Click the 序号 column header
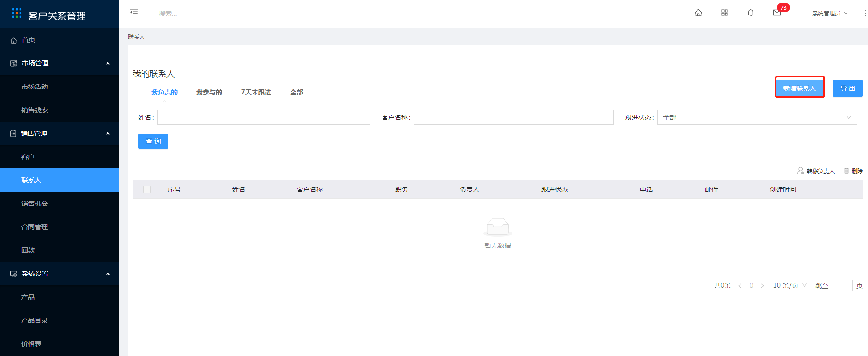 tap(174, 189)
